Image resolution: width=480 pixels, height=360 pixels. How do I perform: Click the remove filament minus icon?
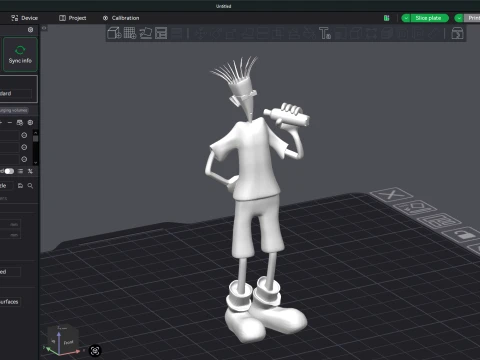[x=10, y=123]
